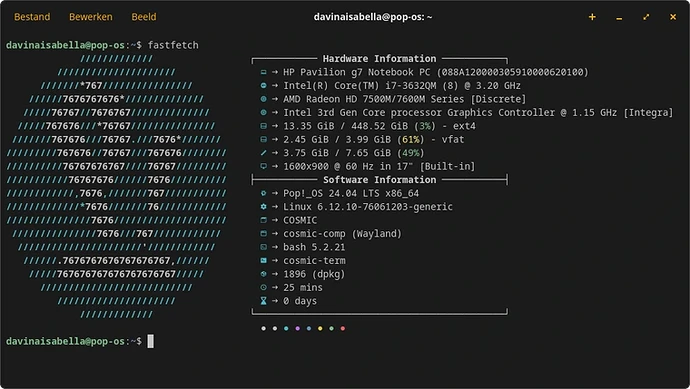Click the cyan color dot
The image size is (690, 389).
[286, 328]
